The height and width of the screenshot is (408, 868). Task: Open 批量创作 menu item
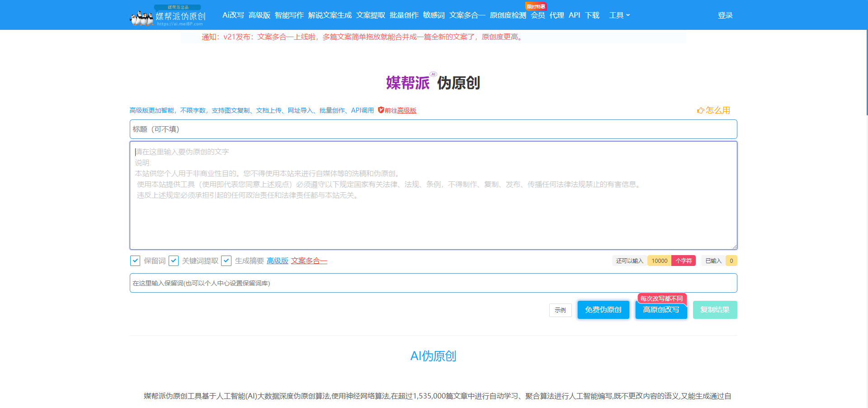[404, 15]
